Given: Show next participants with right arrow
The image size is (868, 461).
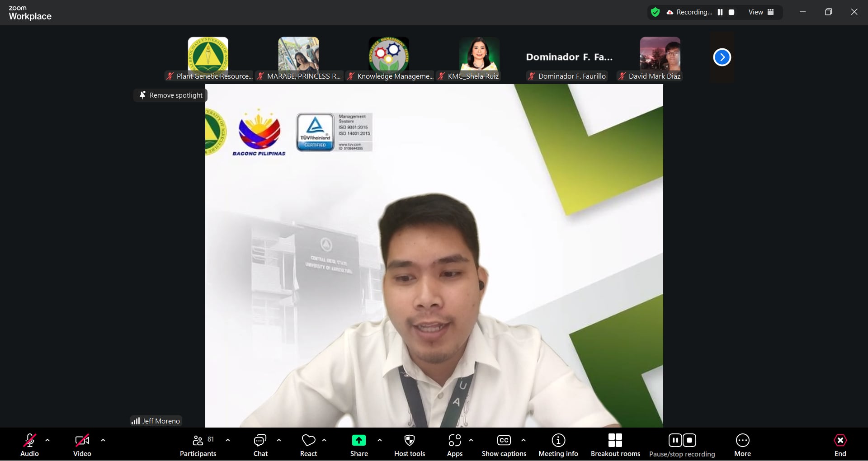Looking at the screenshot, I should [722, 57].
